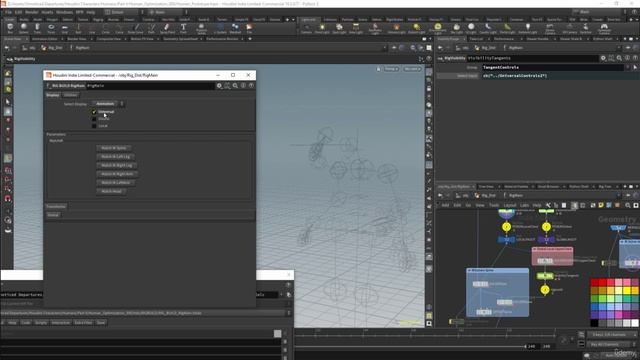640x360 pixels.
Task: Click the Match IK Left Arm button
Action: [116, 182]
